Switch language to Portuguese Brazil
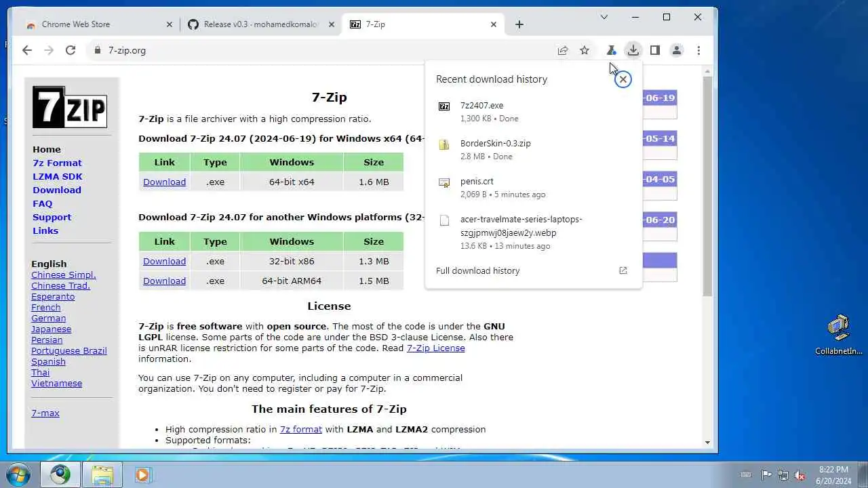Image resolution: width=868 pixels, height=488 pixels. [x=69, y=350]
